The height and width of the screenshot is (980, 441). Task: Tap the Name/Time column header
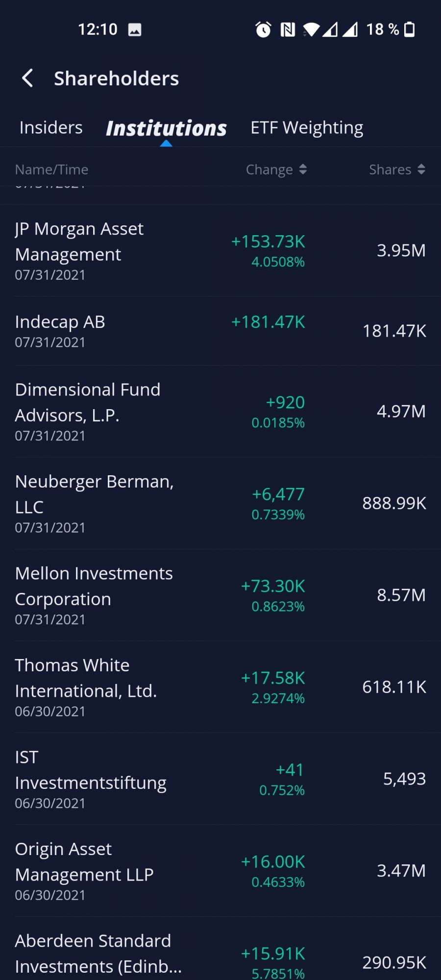tap(52, 170)
